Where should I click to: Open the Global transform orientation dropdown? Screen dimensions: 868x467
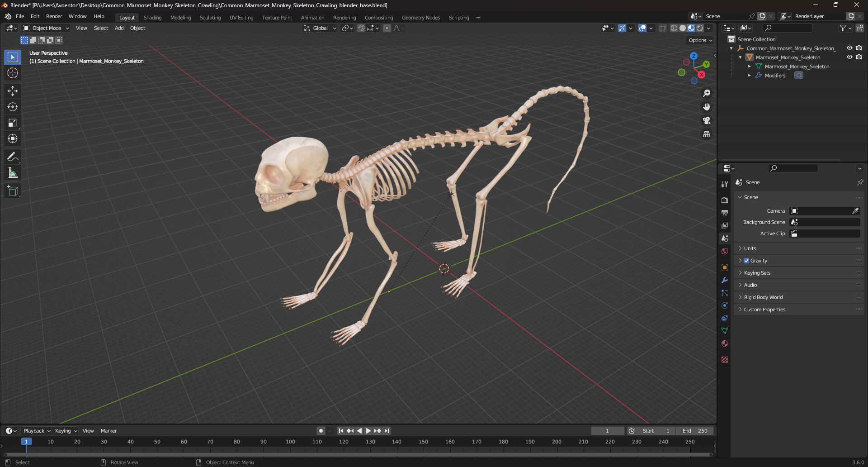(320, 28)
